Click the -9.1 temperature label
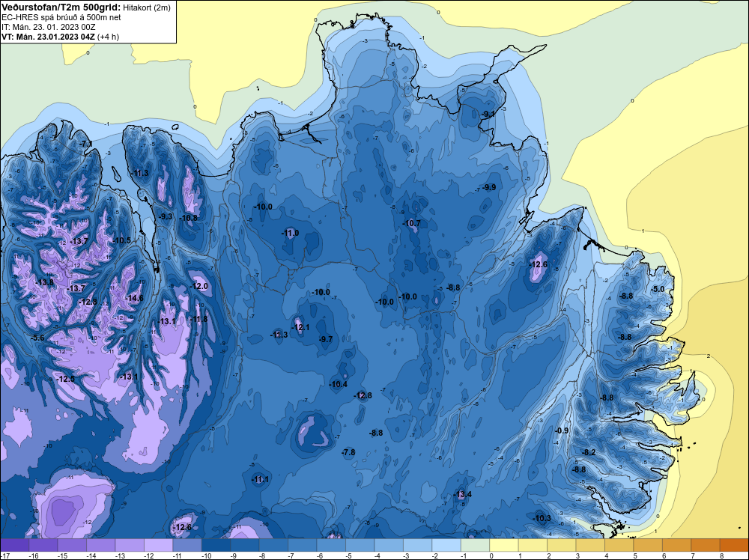 [488, 114]
